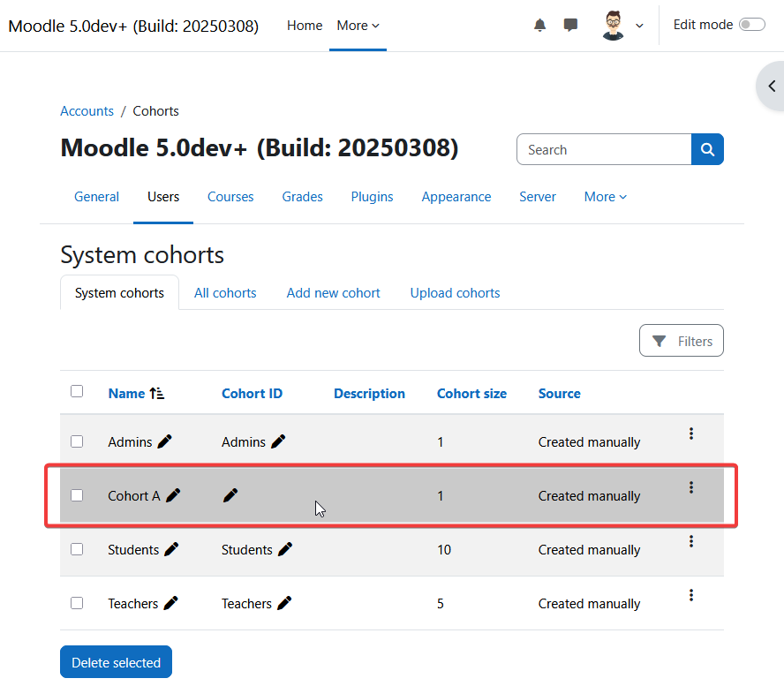Switch to the Grades admin tab
This screenshot has height=686, width=784.
pos(302,197)
